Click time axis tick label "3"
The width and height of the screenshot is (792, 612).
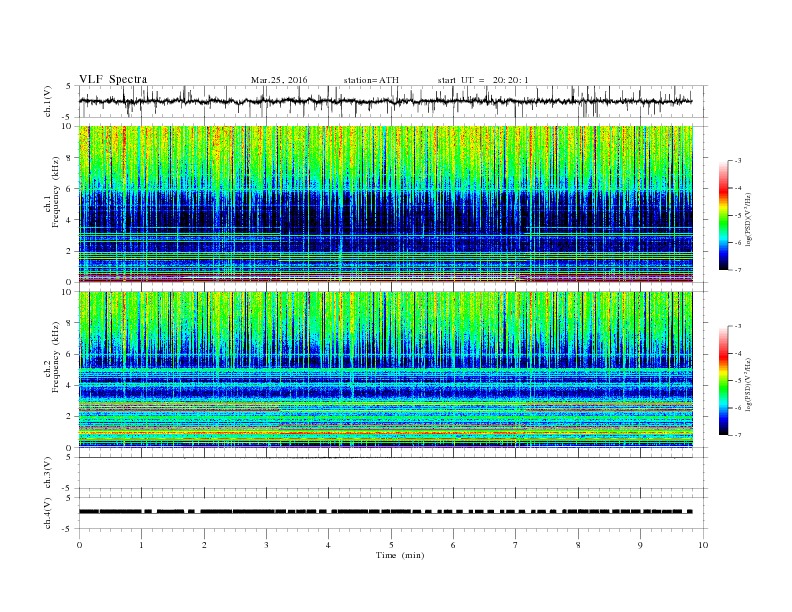[x=266, y=545]
